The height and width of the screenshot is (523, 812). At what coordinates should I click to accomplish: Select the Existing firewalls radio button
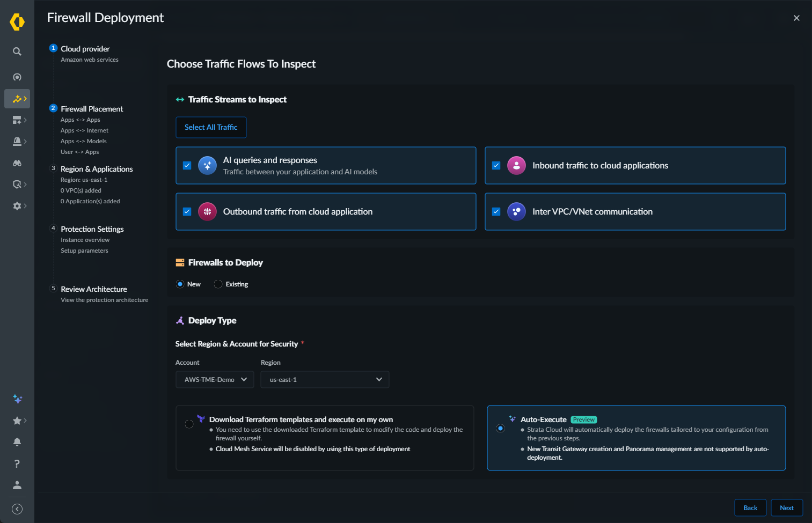[x=218, y=284]
